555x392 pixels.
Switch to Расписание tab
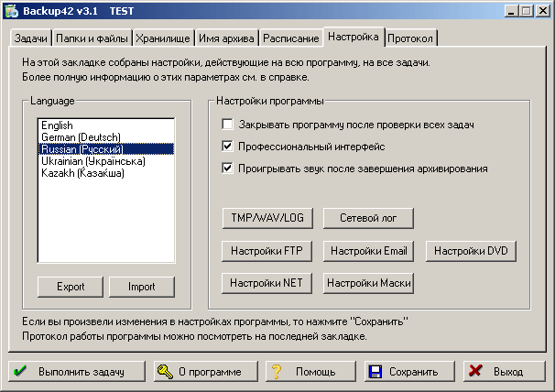click(x=291, y=38)
